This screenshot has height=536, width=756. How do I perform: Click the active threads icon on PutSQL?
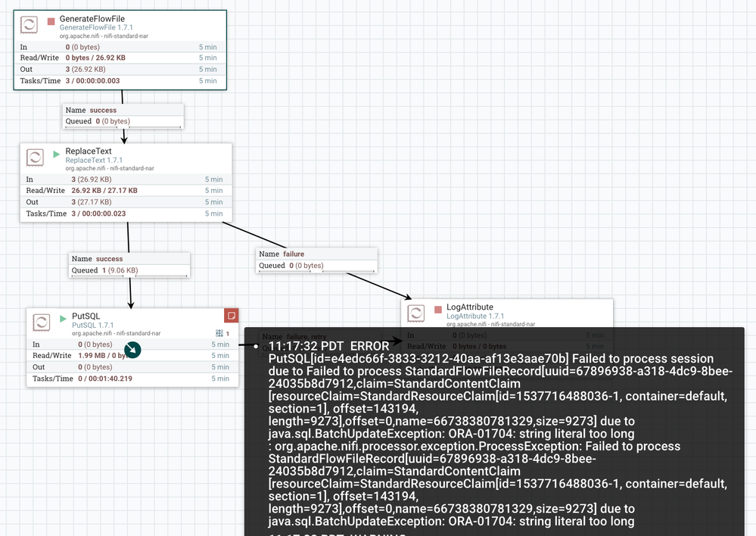219,333
